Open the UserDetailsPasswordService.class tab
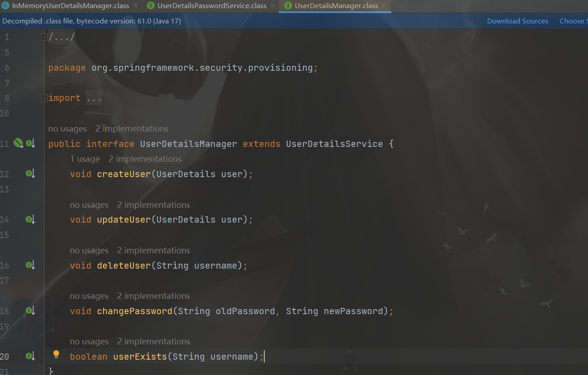588x375 pixels. coord(212,6)
